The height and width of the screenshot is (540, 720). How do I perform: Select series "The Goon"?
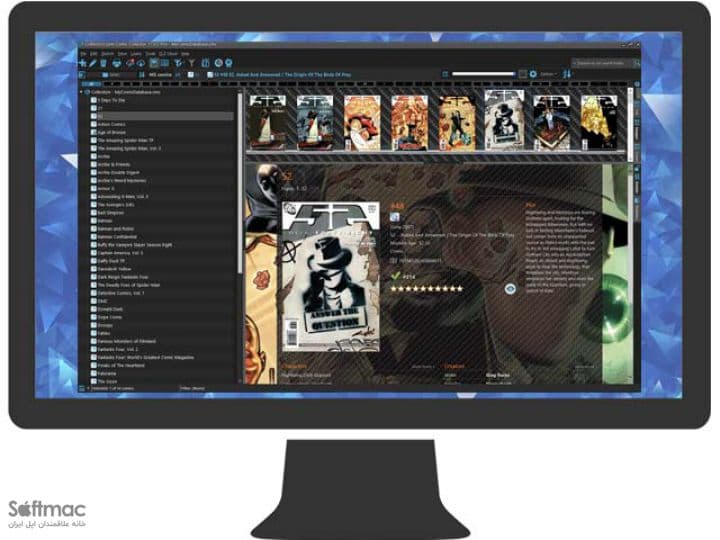pos(107,382)
